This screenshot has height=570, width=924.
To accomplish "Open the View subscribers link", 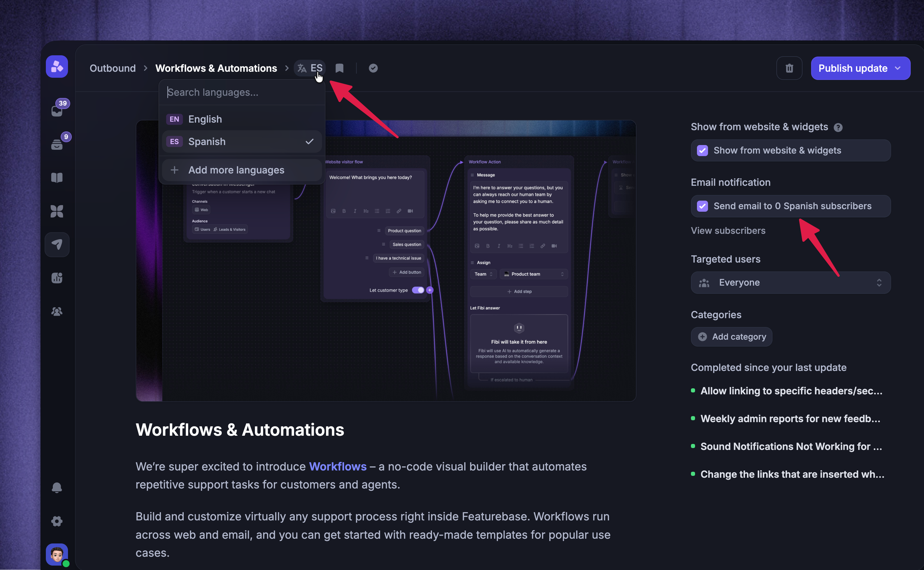I will tap(728, 231).
